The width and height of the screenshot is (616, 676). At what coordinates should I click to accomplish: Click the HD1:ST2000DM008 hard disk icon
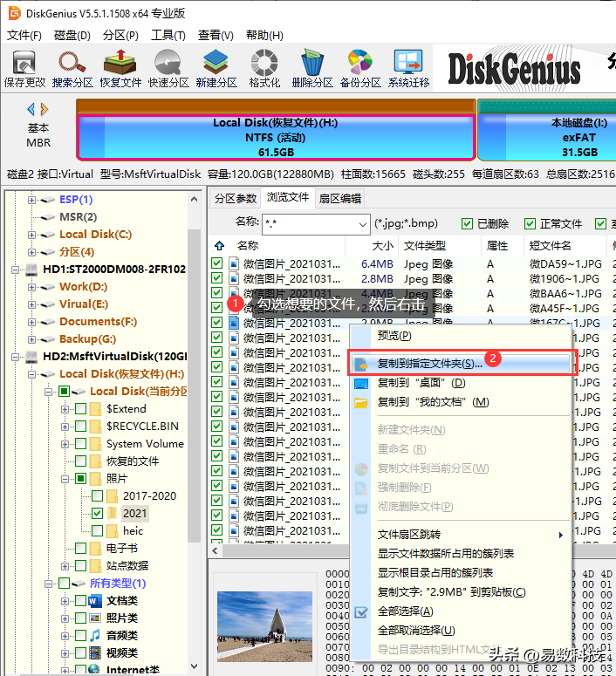[x=31, y=270]
